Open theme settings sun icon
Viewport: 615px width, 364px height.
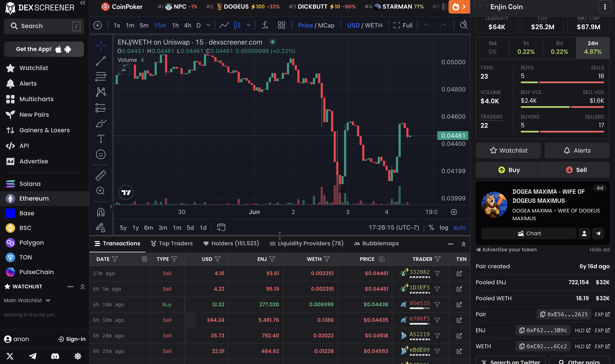[x=78, y=356]
